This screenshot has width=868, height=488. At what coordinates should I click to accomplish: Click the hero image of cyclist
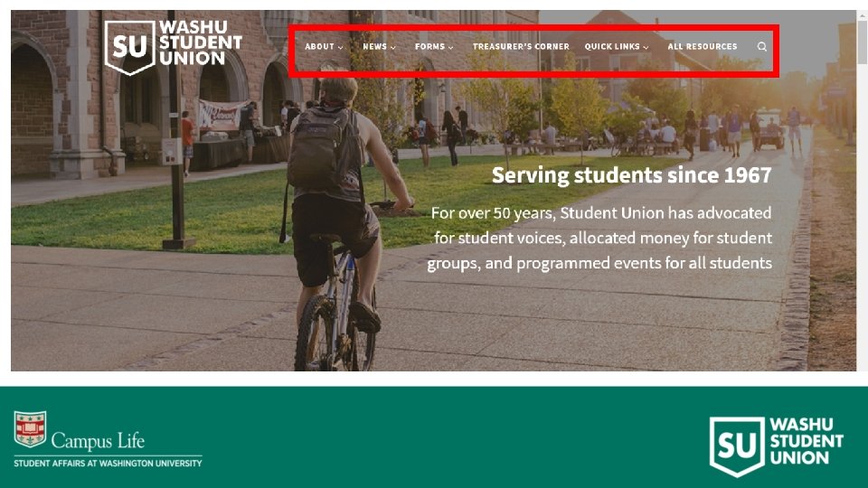[433, 191]
